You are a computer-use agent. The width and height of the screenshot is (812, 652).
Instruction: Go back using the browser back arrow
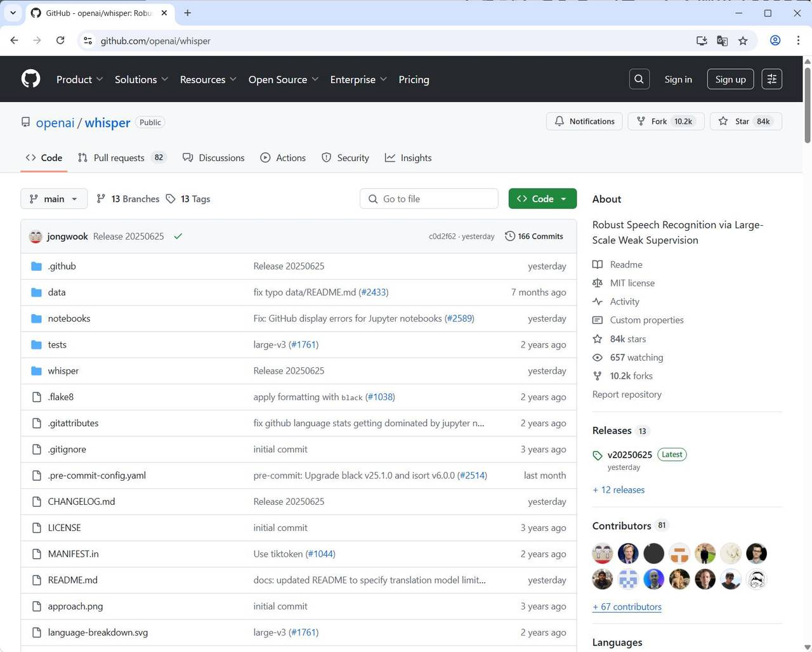coord(14,41)
